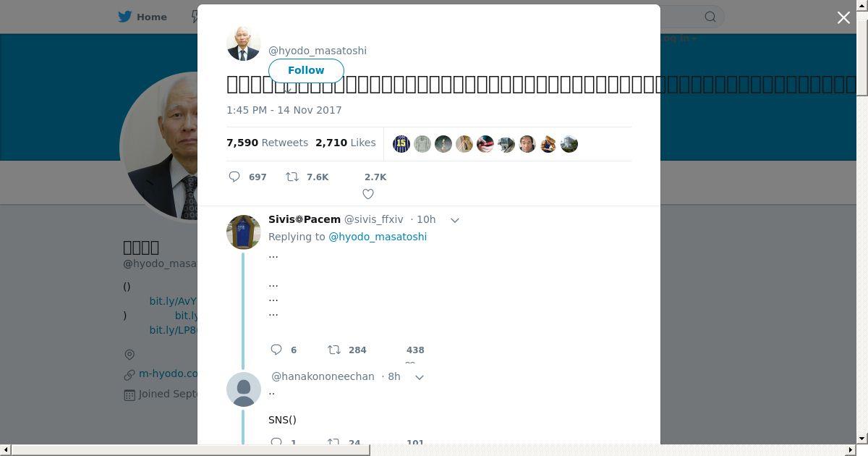The image size is (868, 456).
Task: View the 2,710 Likes list
Action: click(345, 143)
